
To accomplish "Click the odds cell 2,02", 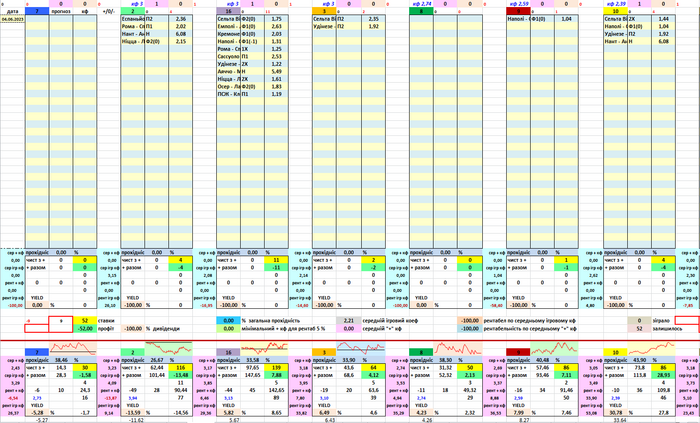I will point(180,26).
